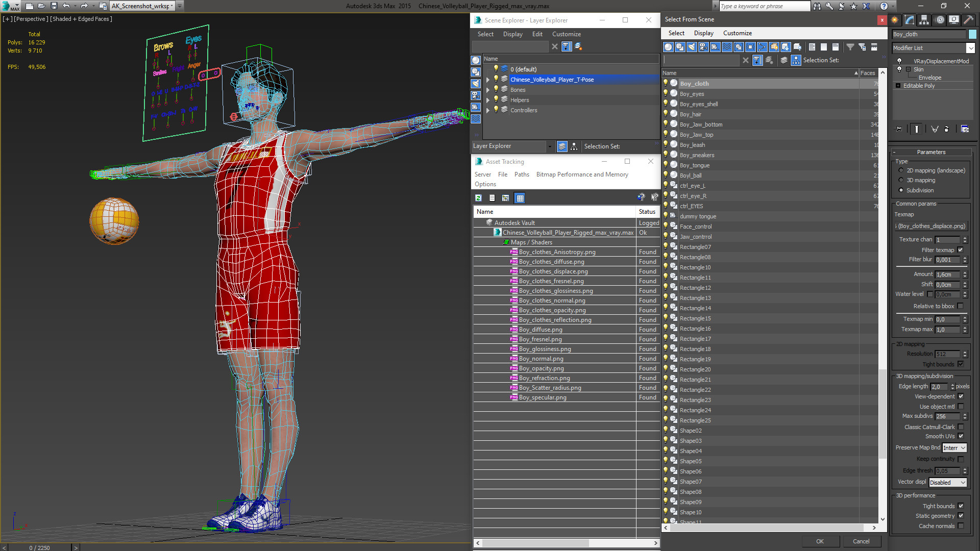
Task: Click Refresh icon in Asset Tracking toolbar
Action: point(478,198)
